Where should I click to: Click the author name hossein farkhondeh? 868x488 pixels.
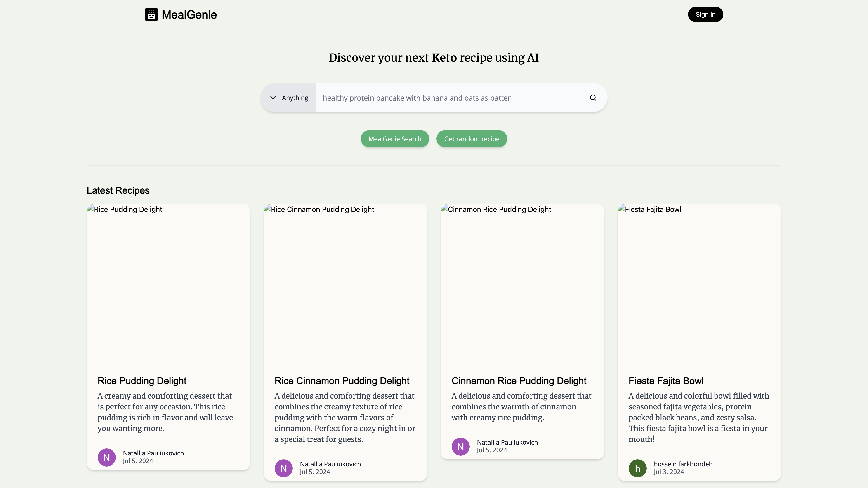click(x=683, y=464)
